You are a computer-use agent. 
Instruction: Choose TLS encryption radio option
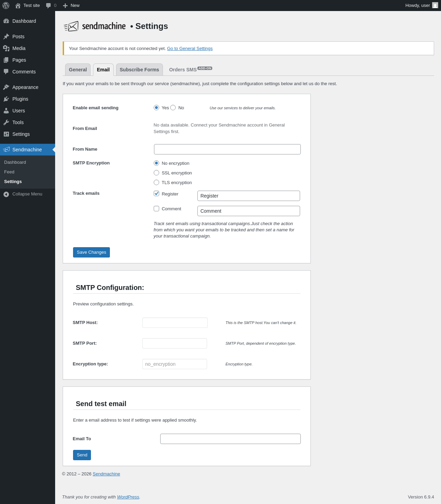(156, 182)
